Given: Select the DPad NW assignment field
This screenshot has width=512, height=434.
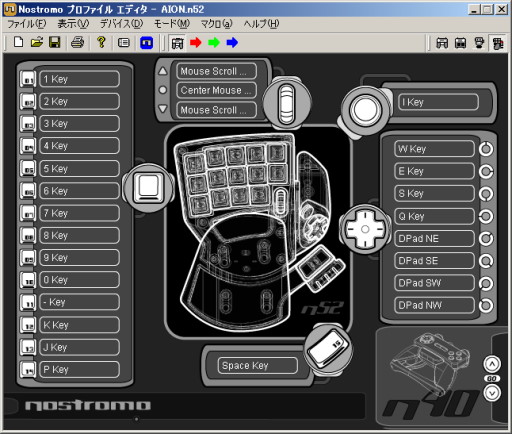Looking at the screenshot, I should pos(434,305).
